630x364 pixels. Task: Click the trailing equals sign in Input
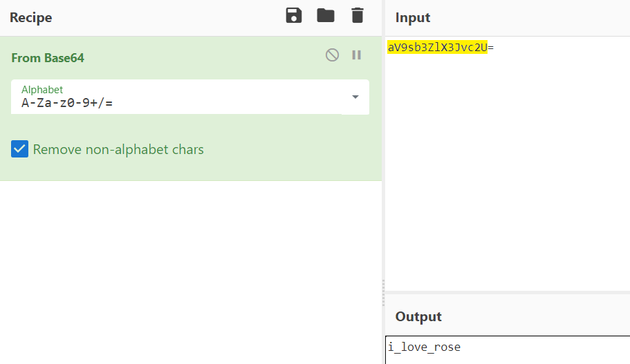pyautogui.click(x=491, y=48)
